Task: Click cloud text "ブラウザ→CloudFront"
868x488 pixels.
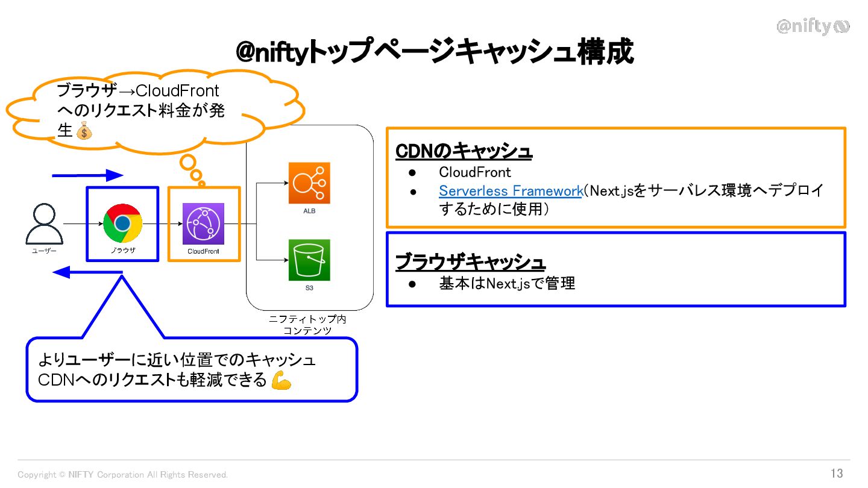Action: (138, 91)
